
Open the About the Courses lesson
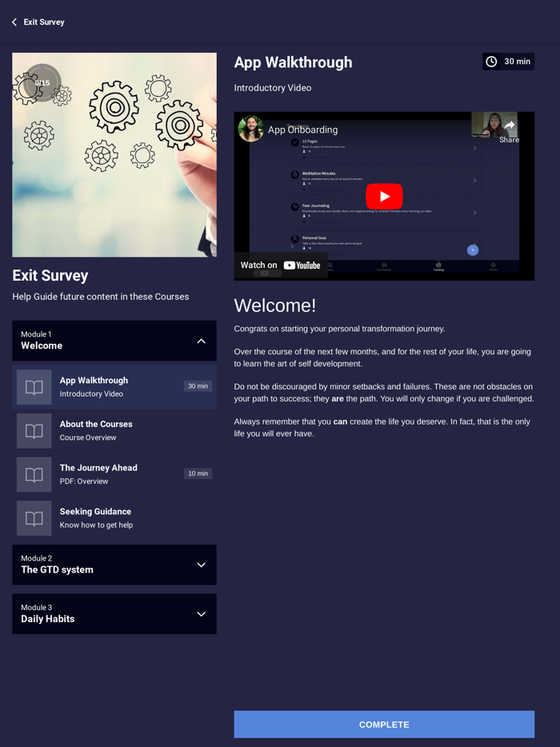[x=114, y=430]
